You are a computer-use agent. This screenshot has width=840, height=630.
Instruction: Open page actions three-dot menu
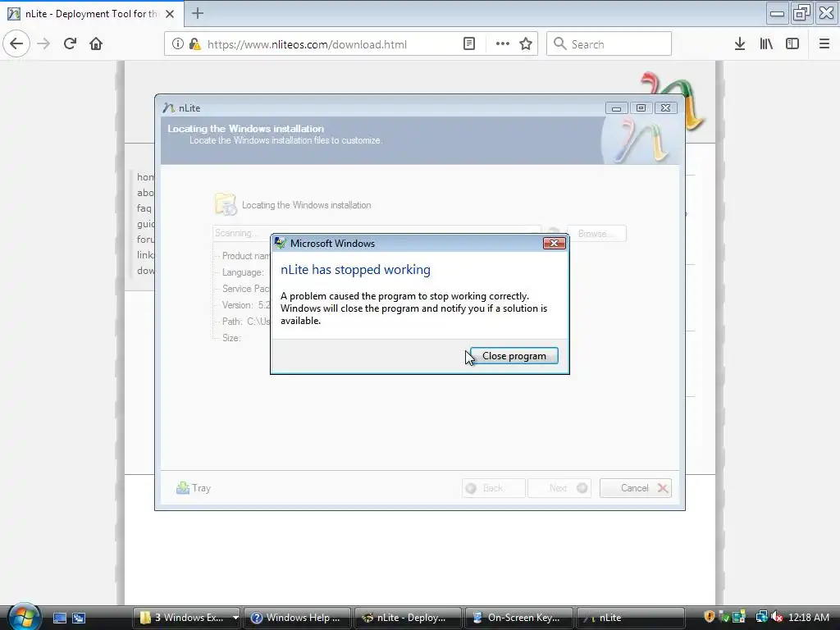tap(503, 44)
